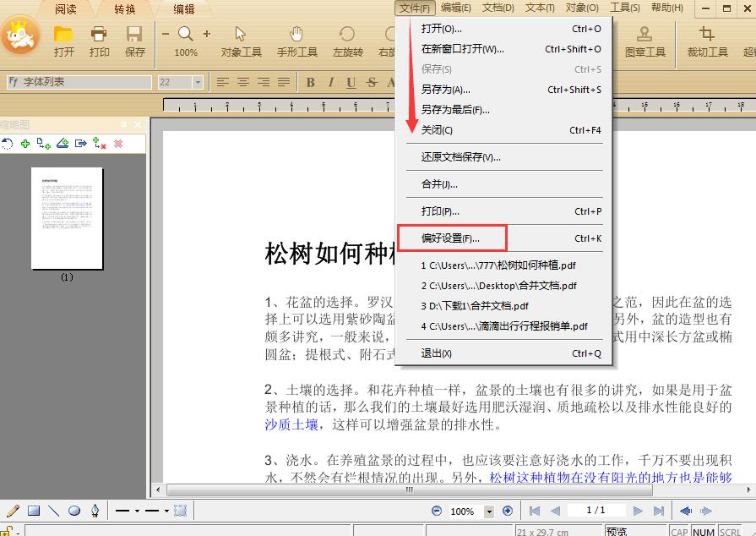Click the scanner add page icon

[63, 143]
